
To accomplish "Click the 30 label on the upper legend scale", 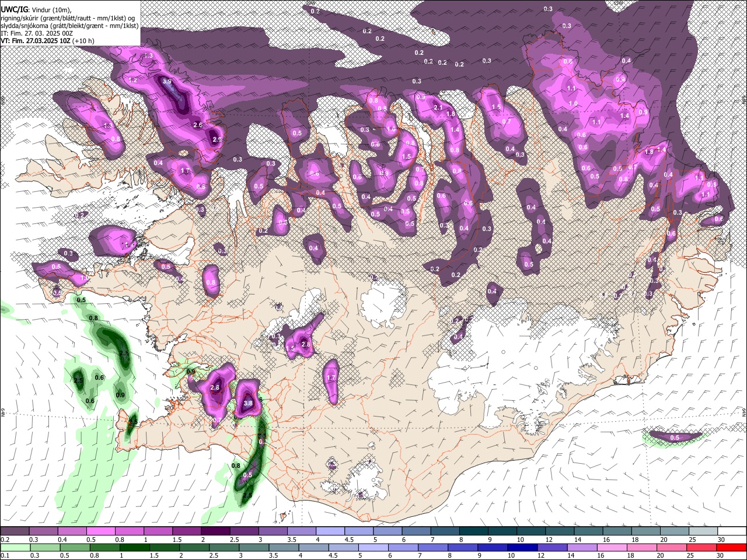I will click(x=721, y=540).
